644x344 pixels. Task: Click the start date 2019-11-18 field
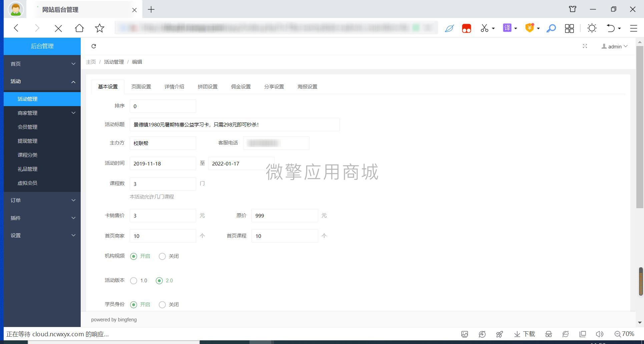[x=163, y=163]
